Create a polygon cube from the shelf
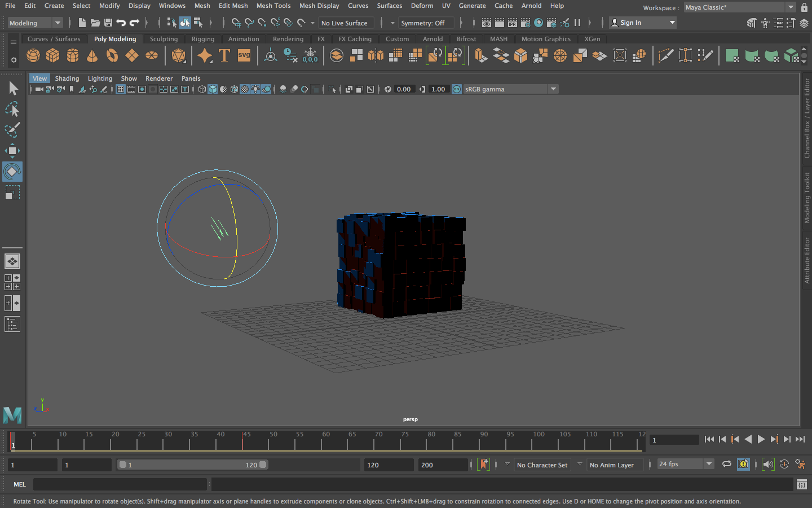Screen dimensions: 812x508 (53, 55)
